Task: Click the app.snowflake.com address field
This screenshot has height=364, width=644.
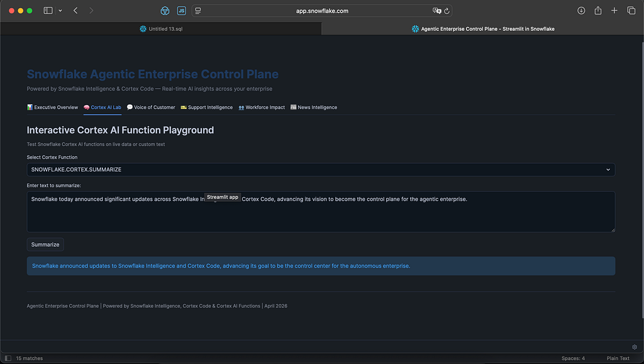Action: [x=322, y=11]
